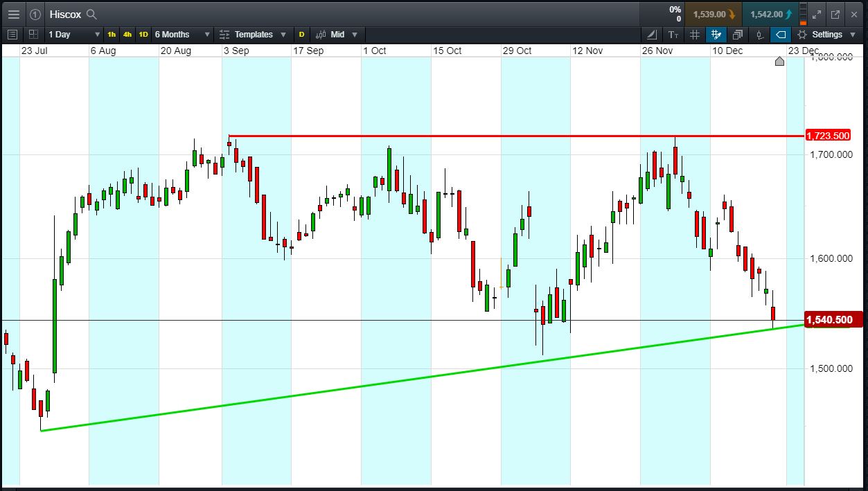Toggle the highlighted crosshair picker tool

point(716,34)
